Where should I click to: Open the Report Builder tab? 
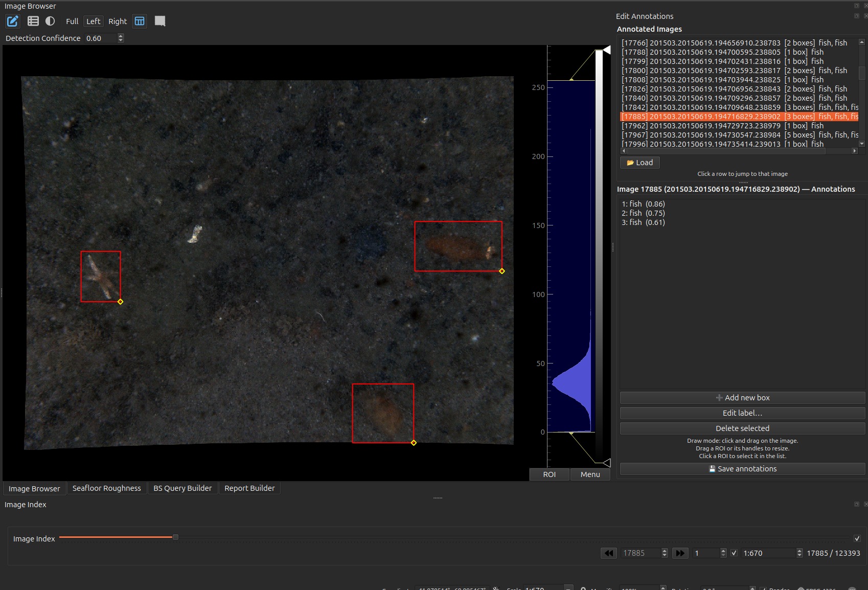coord(249,488)
